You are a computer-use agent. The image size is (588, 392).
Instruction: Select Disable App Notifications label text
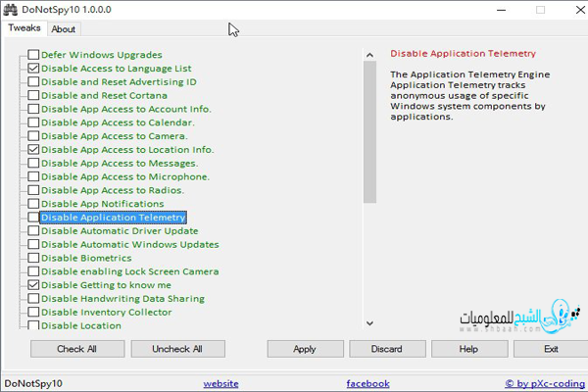click(x=102, y=204)
